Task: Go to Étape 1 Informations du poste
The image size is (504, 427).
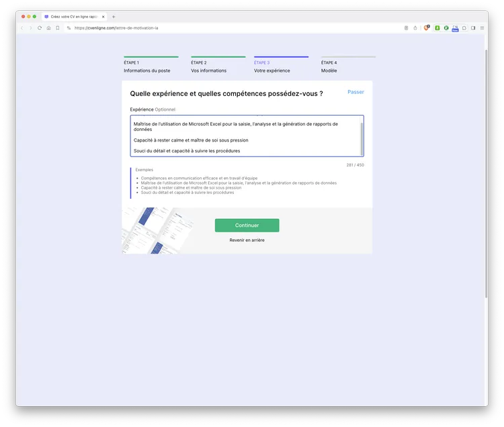Action: [x=151, y=65]
